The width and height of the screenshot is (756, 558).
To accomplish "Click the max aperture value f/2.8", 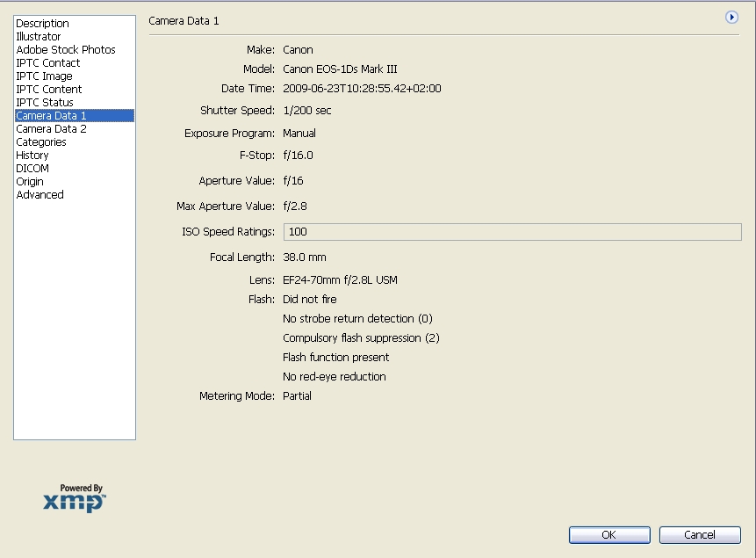I will (295, 207).
